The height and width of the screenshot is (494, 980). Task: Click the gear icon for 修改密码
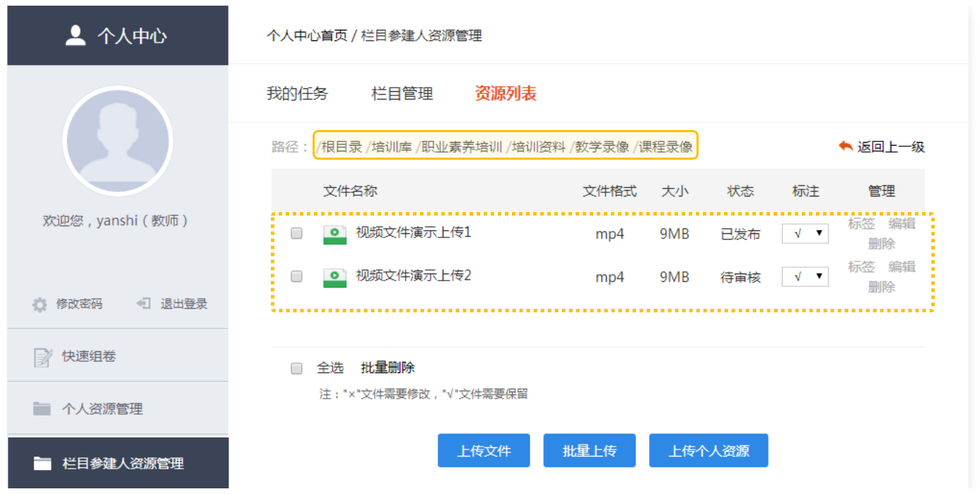40,305
